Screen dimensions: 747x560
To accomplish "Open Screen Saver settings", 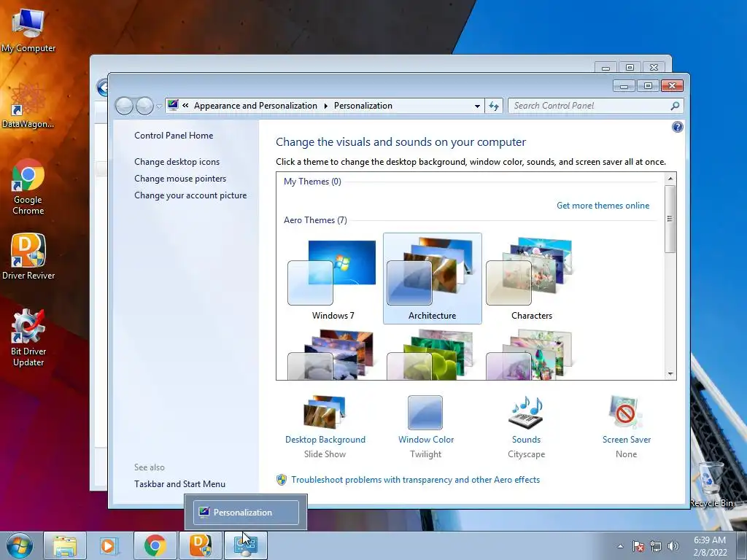I will tap(627, 426).
